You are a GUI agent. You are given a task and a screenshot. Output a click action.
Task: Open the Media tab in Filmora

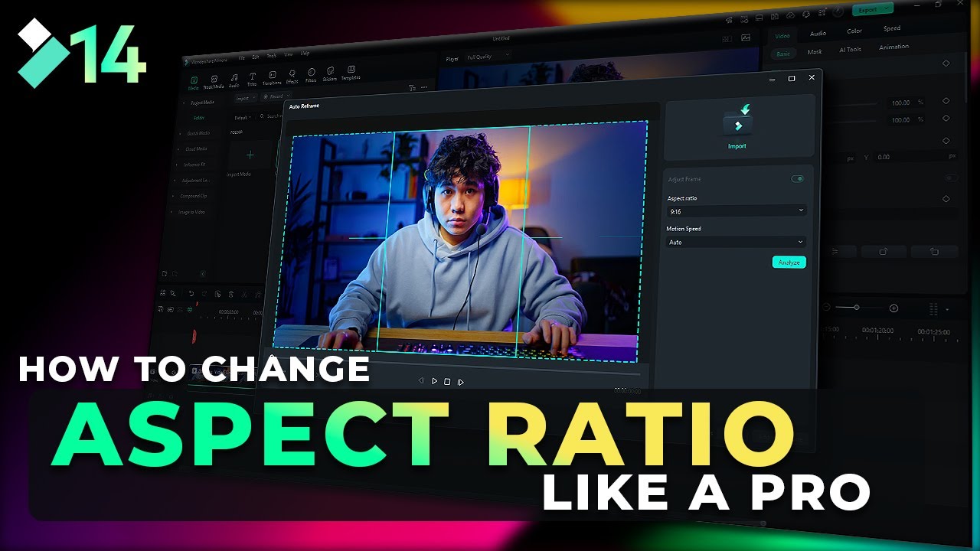tap(193, 82)
